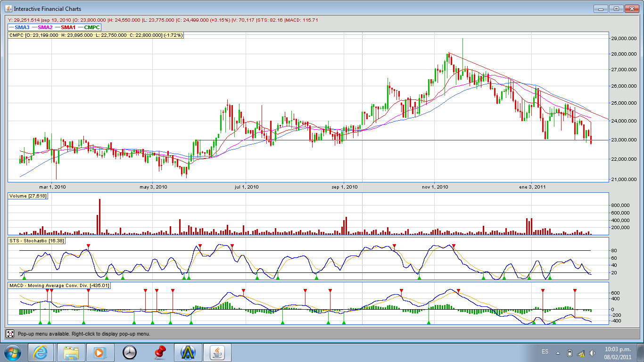Click the red pushpin taskbar icon
The width and height of the screenshot is (644, 362).
160,352
